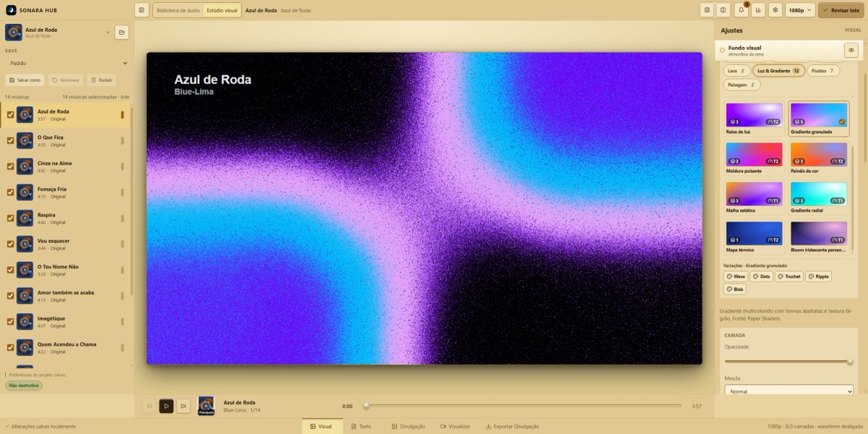Viewport: 868px width, 434px height.
Task: Filter by Luz & Gradiente category
Action: coord(778,71)
